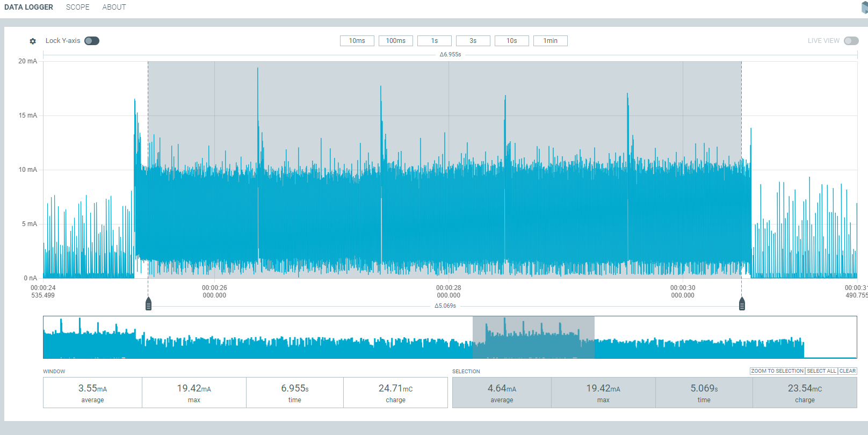The height and width of the screenshot is (435, 868).
Task: Grab the right selection cursor handle
Action: (x=742, y=305)
